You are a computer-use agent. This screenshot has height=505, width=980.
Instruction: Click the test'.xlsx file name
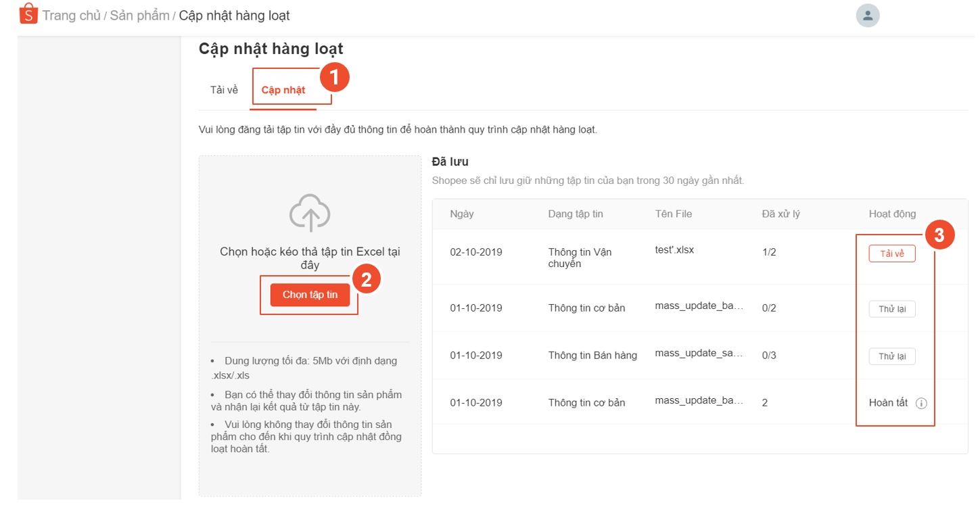pyautogui.click(x=674, y=249)
